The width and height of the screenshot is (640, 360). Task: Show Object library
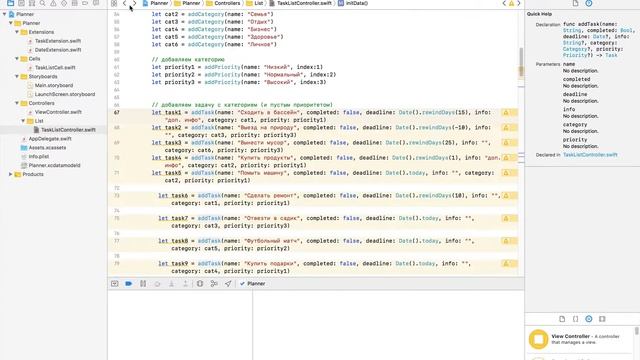589,319
